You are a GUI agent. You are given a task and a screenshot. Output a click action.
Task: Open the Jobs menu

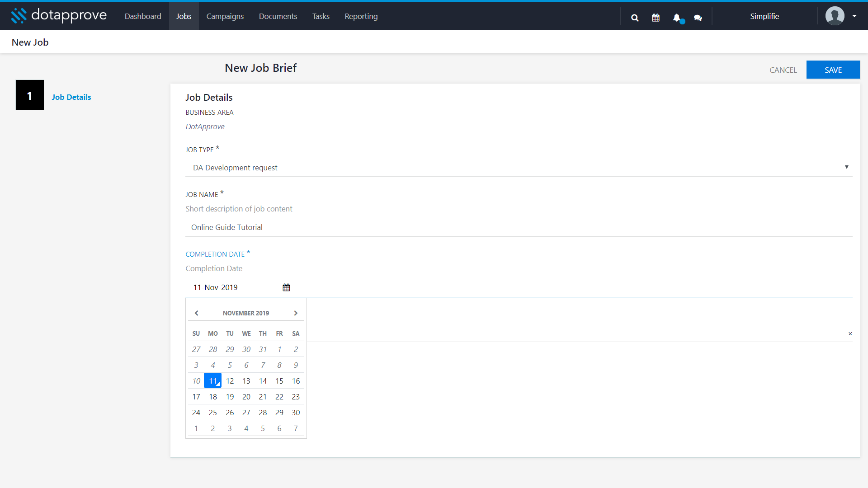(184, 16)
